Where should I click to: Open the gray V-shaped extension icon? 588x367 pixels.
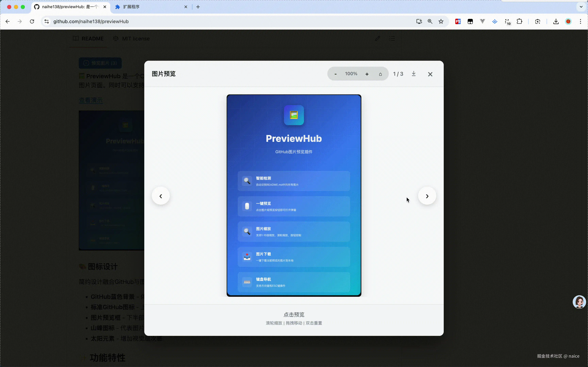point(482,22)
